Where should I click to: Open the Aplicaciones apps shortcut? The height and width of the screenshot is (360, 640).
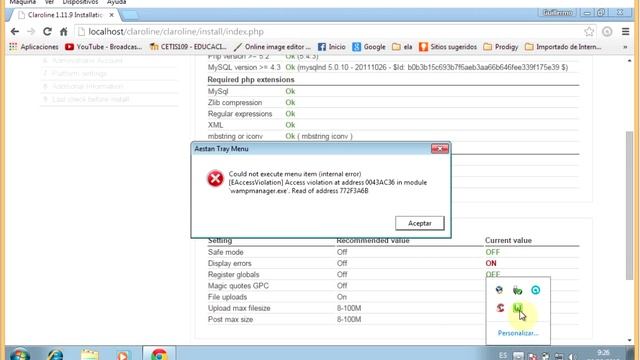[x=34, y=47]
